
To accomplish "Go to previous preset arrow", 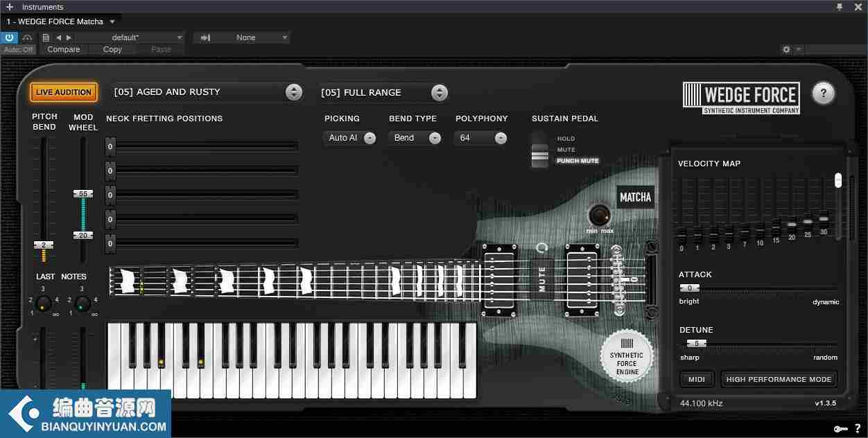I will 59,37.
